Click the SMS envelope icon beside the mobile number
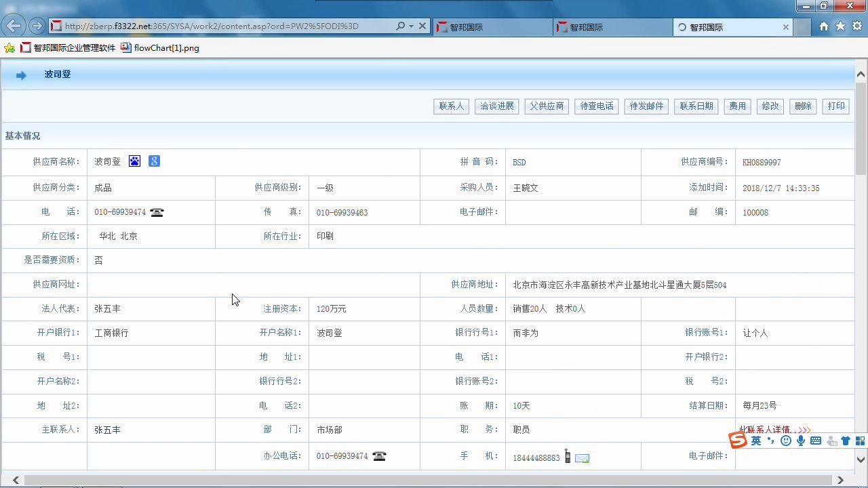The width and height of the screenshot is (868, 488). click(x=582, y=458)
